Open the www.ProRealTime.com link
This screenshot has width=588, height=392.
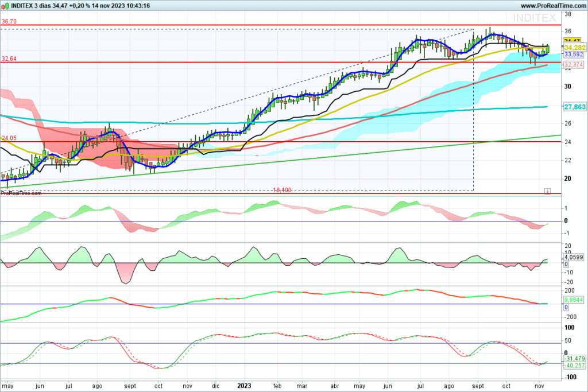click(553, 6)
